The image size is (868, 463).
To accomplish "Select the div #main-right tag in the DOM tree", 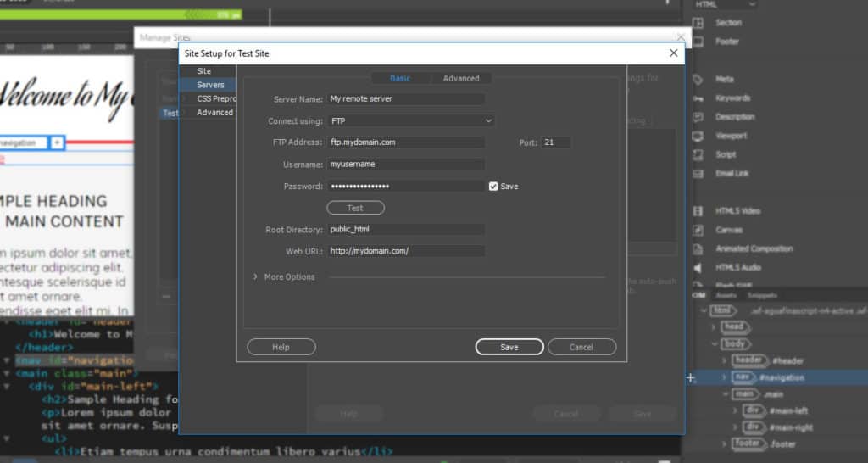I will tap(754, 427).
